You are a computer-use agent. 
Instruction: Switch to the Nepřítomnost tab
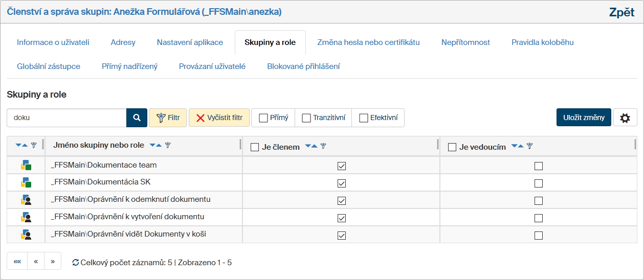pyautogui.click(x=465, y=42)
